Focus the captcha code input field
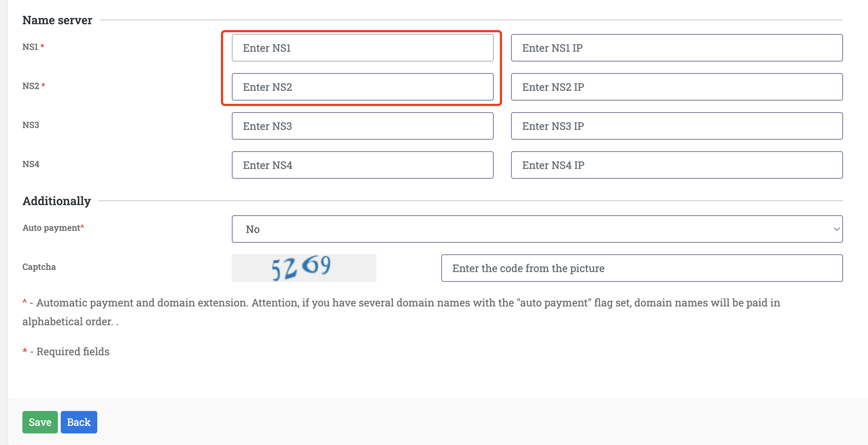This screenshot has height=445, width=868. [642, 268]
